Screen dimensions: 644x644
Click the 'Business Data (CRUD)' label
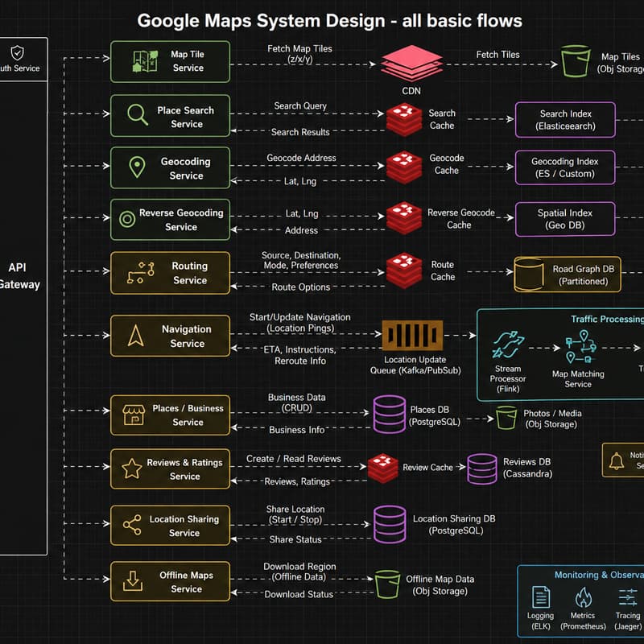(297, 402)
